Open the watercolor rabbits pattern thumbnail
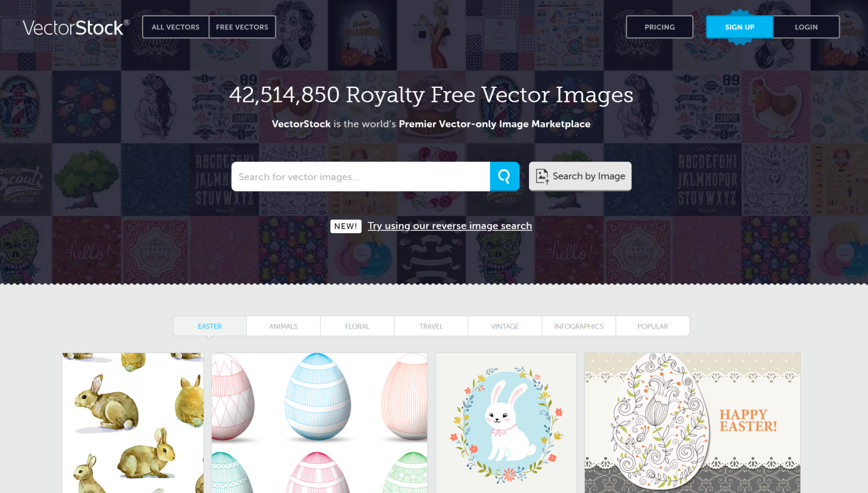Image resolution: width=868 pixels, height=493 pixels. coord(133,423)
